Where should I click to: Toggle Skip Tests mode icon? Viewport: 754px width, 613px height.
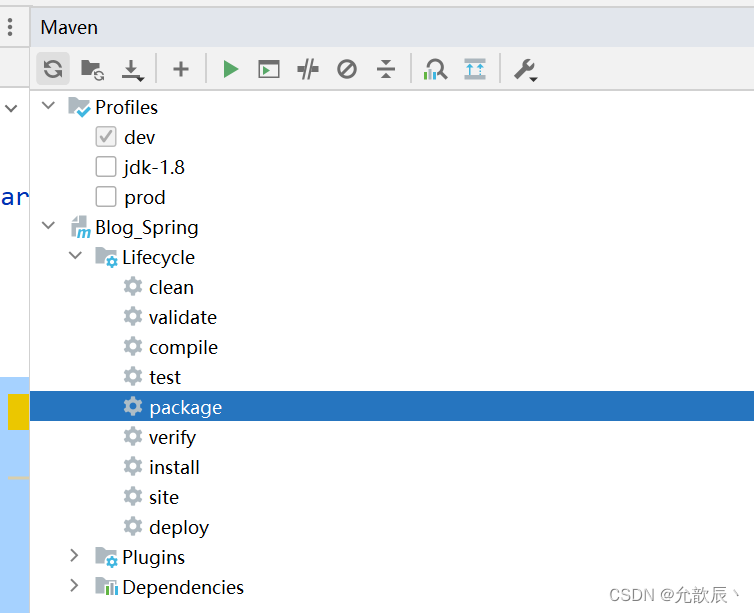coord(347,69)
